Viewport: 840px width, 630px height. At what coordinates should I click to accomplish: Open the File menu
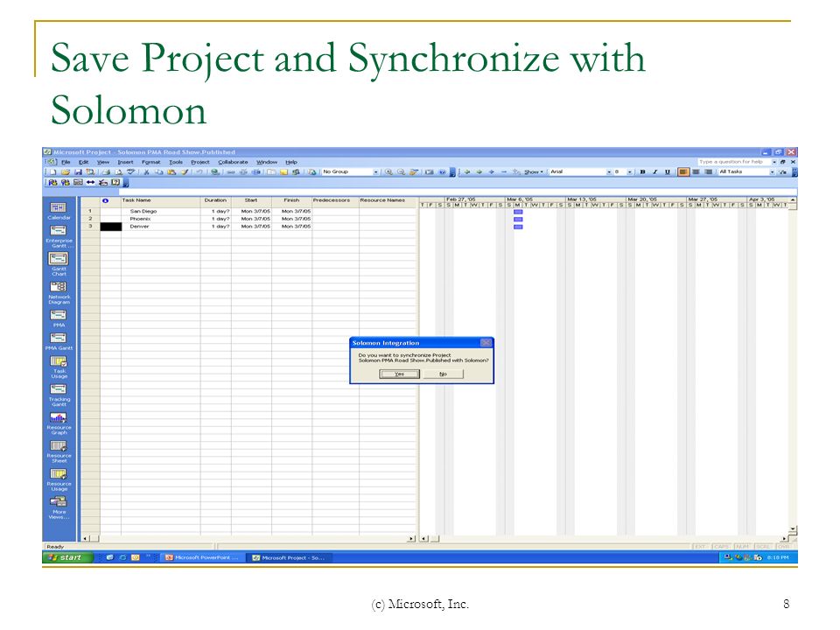tap(66, 162)
